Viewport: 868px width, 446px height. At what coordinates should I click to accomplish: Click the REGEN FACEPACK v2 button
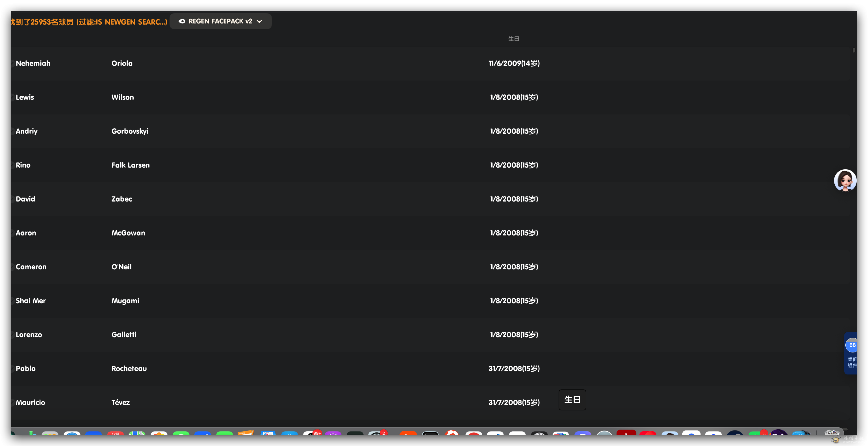click(x=220, y=21)
